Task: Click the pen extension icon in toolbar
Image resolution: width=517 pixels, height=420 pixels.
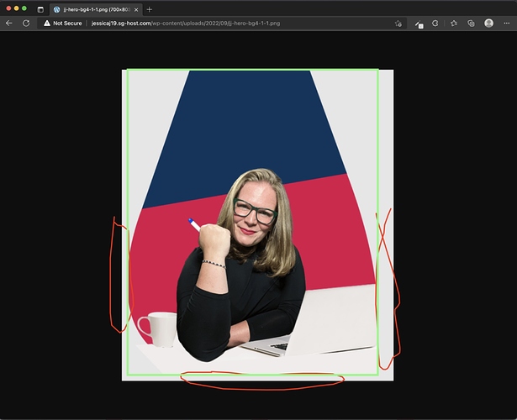Action: point(418,24)
